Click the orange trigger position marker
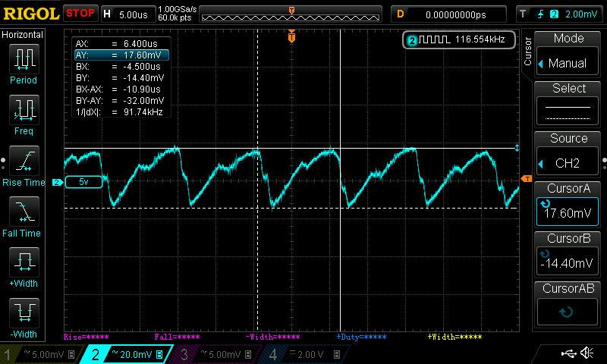This screenshot has width=607, height=364. (292, 36)
